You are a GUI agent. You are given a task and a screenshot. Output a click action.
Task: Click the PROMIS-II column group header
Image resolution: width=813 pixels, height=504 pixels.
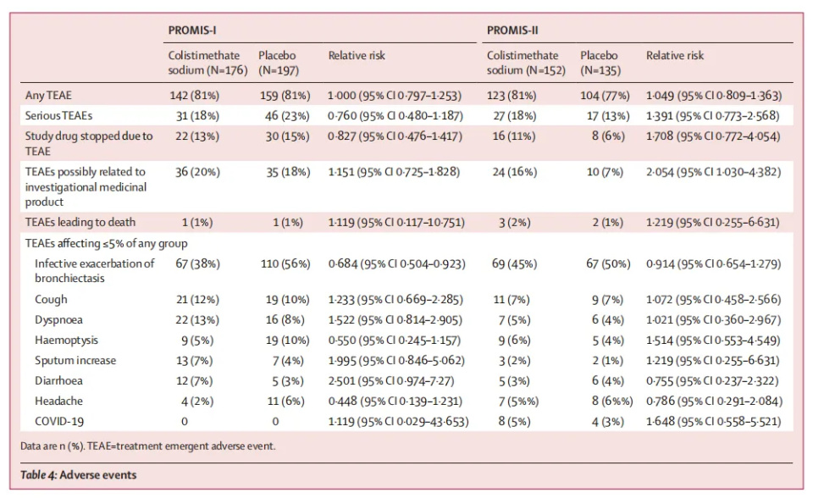pos(512,30)
